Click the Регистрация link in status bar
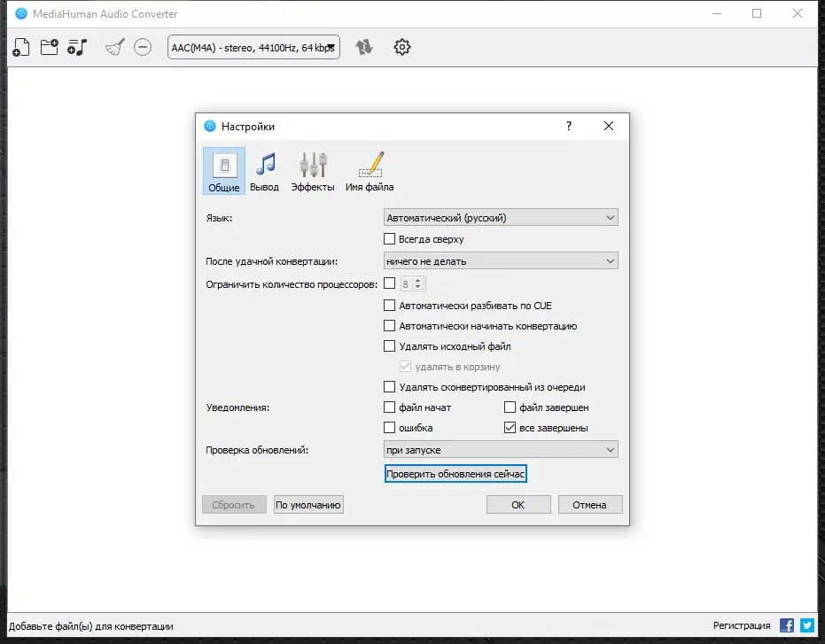 (742, 625)
